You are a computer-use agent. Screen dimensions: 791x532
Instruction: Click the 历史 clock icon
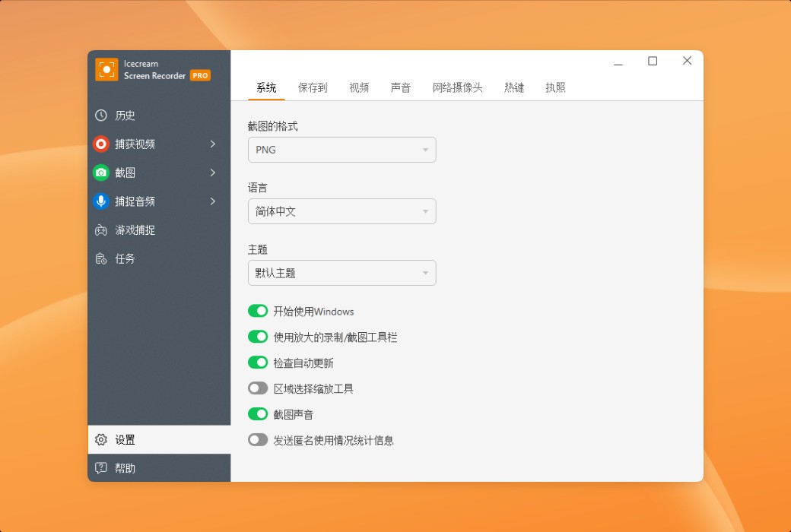(x=100, y=116)
